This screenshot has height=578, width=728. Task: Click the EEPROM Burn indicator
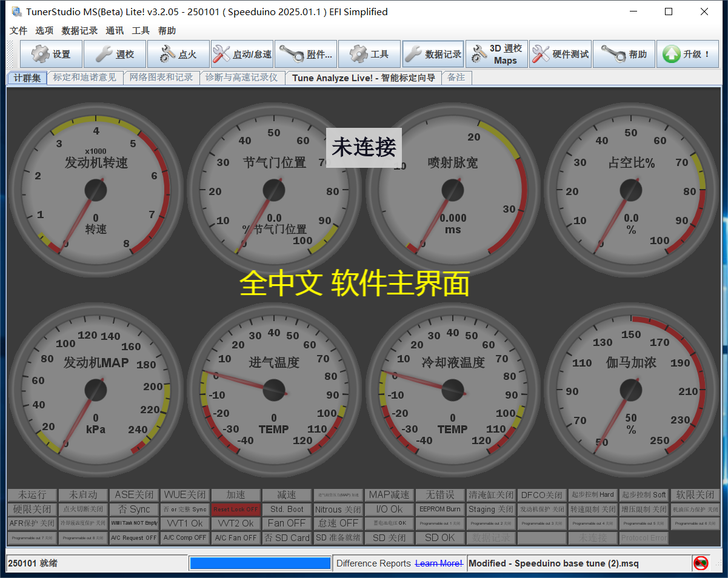[439, 510]
